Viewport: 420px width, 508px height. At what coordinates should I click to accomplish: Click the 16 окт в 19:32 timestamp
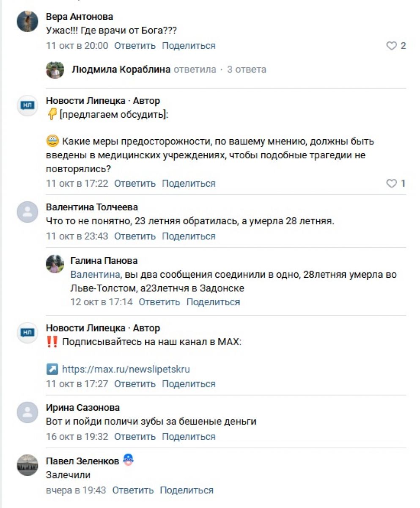coord(77,437)
